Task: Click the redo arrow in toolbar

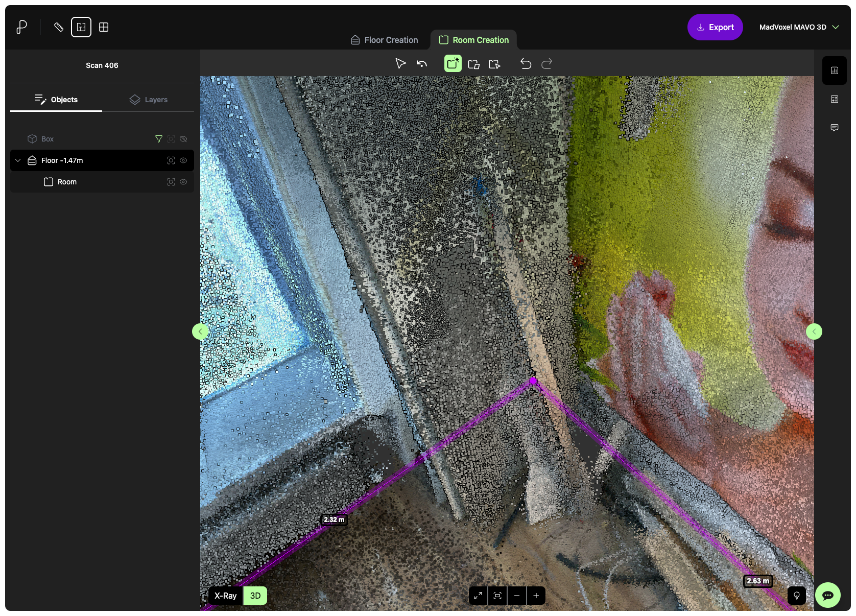Action: pos(546,63)
